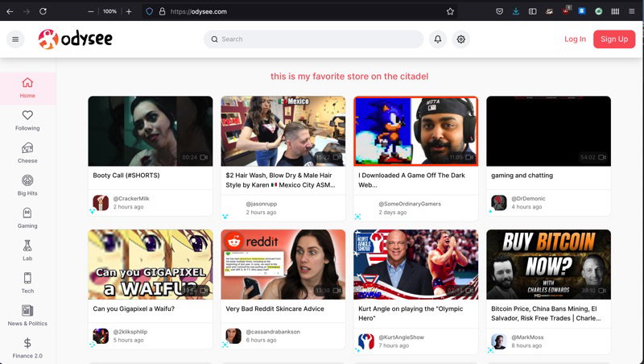This screenshot has width=644, height=364.
Task: Go to Cheese category in sidebar
Action: click(27, 153)
